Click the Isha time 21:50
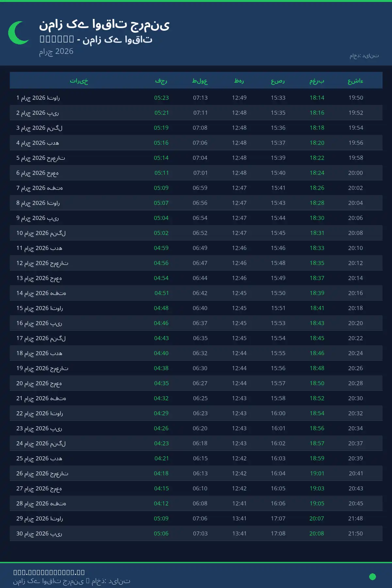The image size is (392, 588). 355,533
